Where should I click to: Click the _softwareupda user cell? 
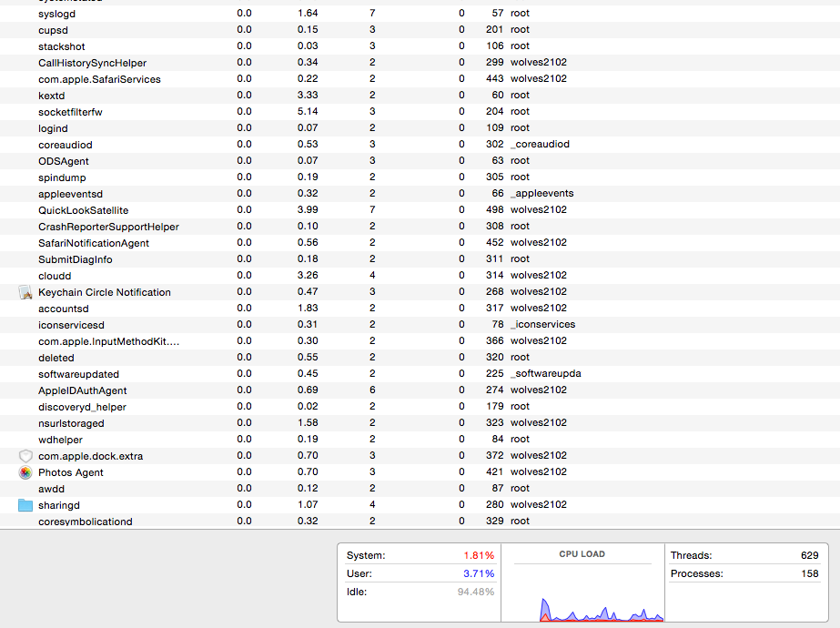click(x=546, y=373)
